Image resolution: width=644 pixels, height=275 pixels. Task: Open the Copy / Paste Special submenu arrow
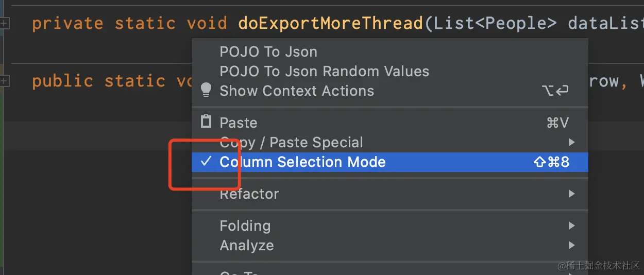point(571,142)
